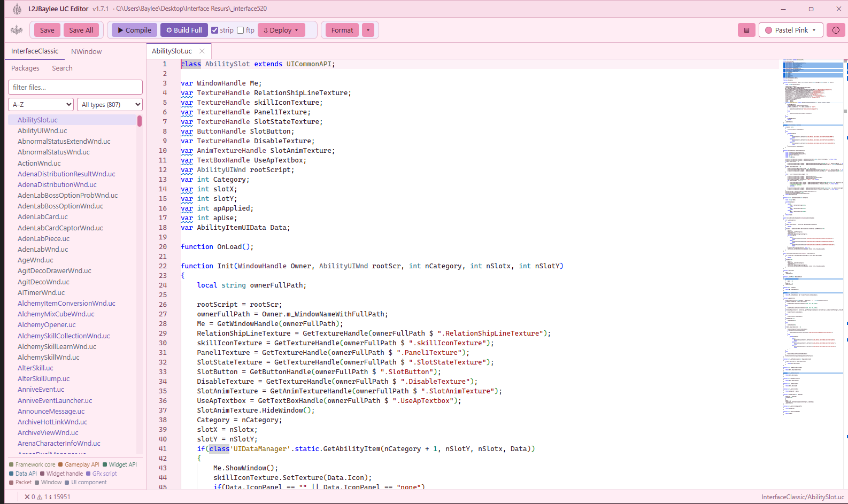This screenshot has width=848, height=504.
Task: Click the status bar path InterfaceClassic/AbilitySlot.uc
Action: coord(803,497)
